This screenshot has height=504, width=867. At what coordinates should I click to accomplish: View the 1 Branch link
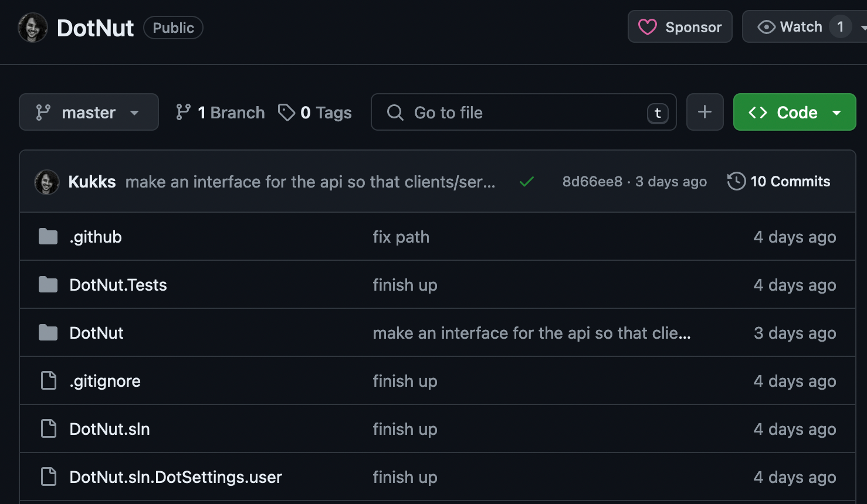click(x=221, y=113)
